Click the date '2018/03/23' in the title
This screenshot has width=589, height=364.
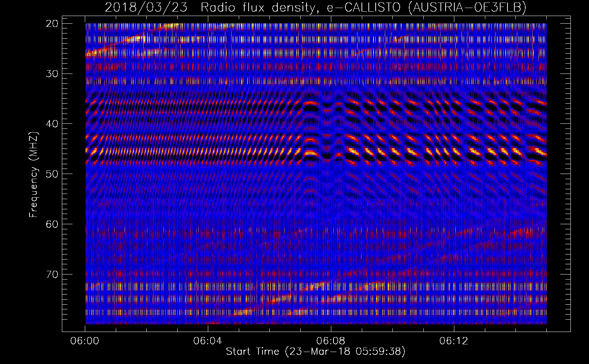pyautogui.click(x=146, y=7)
